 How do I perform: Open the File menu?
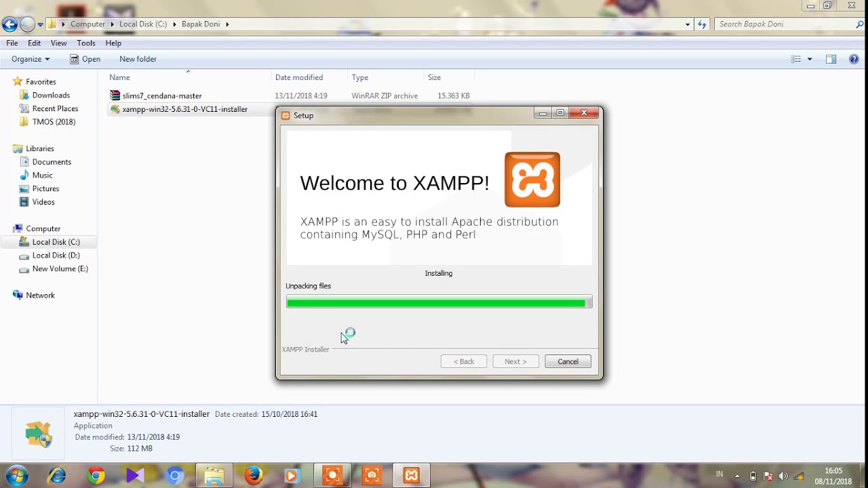pos(12,43)
